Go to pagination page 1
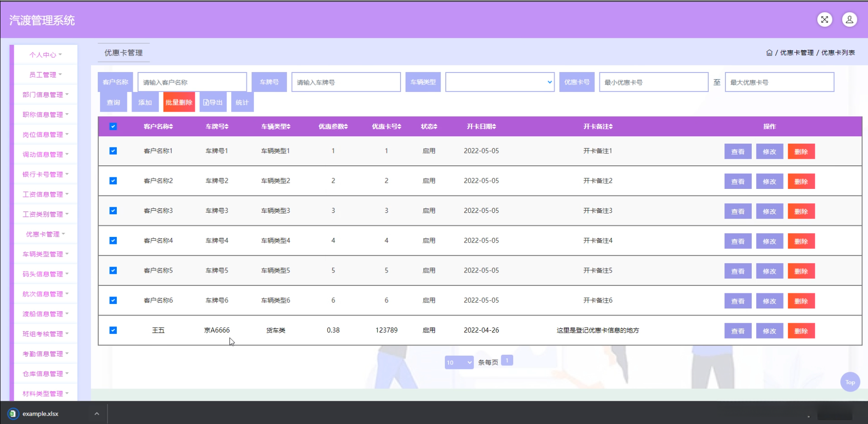This screenshot has width=868, height=424. (507, 360)
